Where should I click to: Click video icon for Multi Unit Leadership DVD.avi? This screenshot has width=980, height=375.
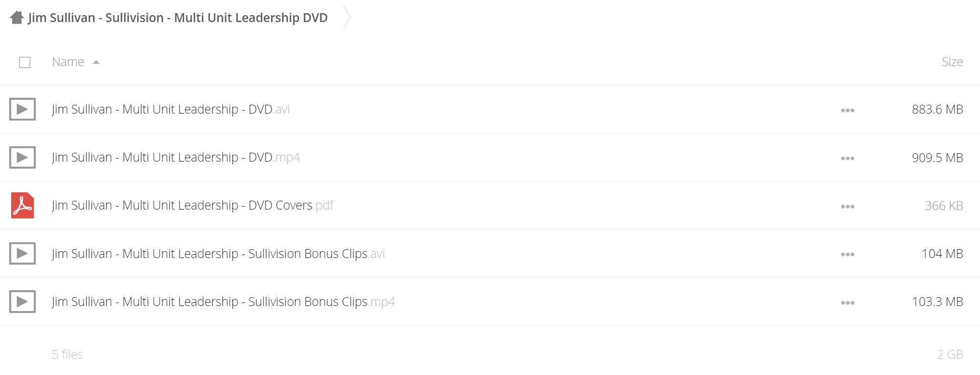[x=22, y=109]
